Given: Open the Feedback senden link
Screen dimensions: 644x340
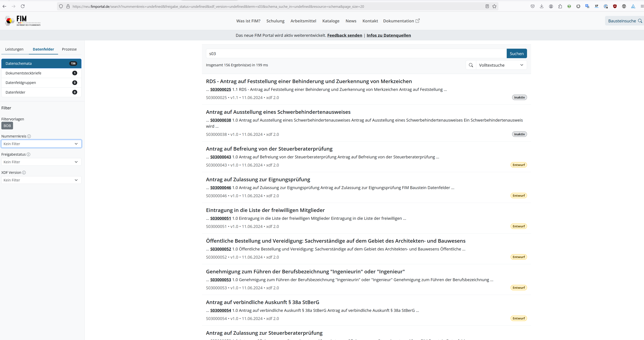Looking at the screenshot, I should tap(345, 35).
